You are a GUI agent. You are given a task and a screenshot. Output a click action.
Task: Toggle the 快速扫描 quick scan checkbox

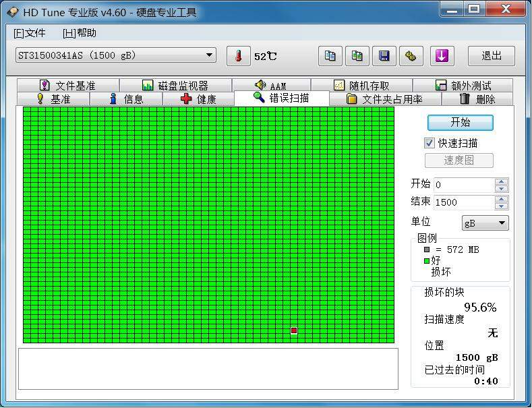tap(430, 143)
